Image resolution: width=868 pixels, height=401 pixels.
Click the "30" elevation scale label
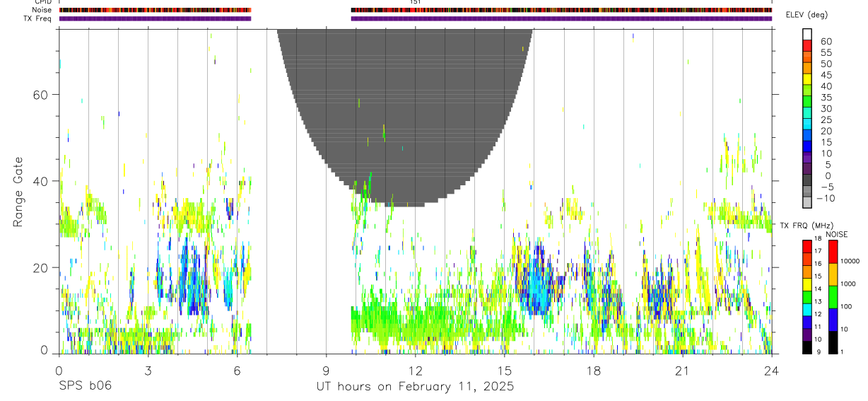pos(826,108)
